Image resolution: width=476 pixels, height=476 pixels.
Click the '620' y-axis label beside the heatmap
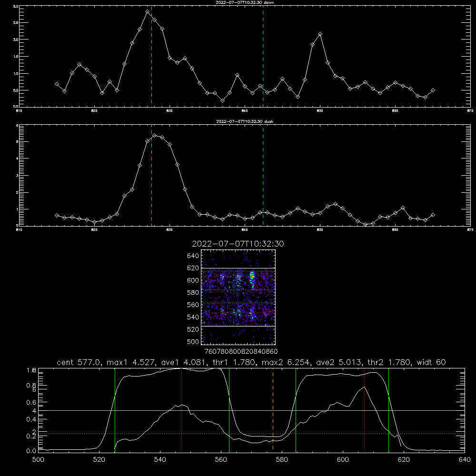pos(193,268)
